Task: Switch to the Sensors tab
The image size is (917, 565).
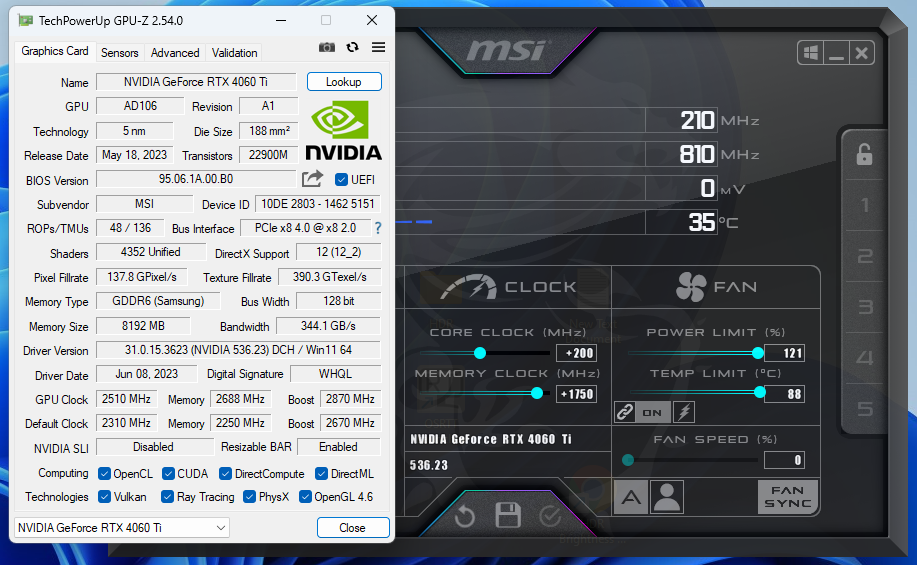Action: (119, 53)
